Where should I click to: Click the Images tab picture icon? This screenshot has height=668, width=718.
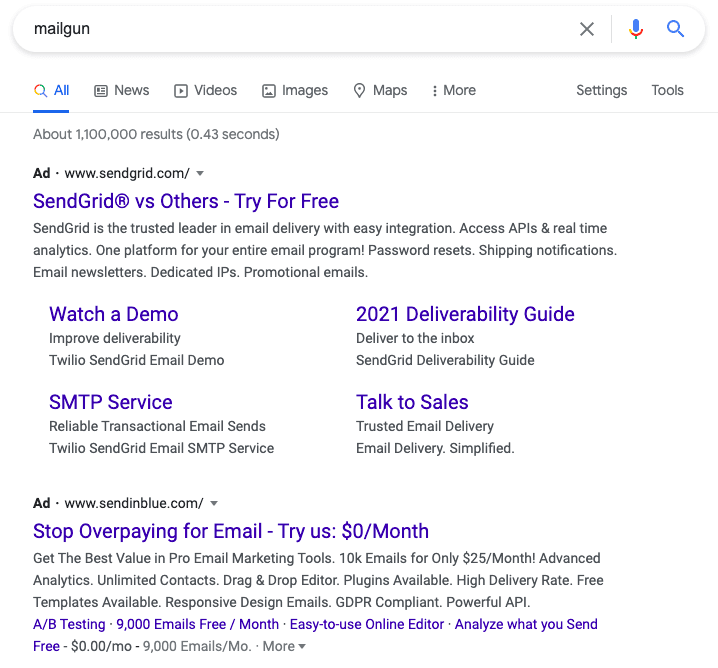[x=269, y=91]
